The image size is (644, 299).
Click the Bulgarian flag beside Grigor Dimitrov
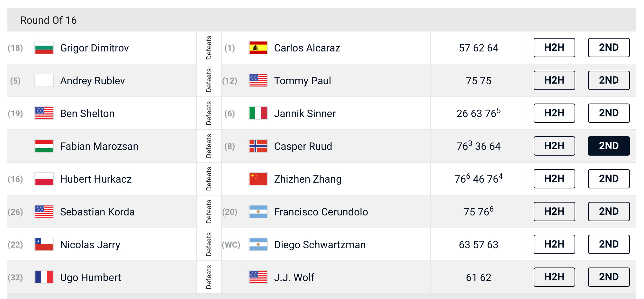point(44,48)
